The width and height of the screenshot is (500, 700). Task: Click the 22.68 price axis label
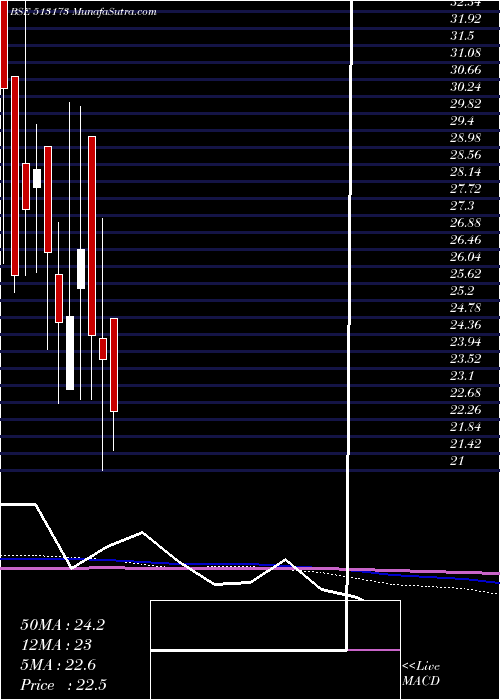coord(466,392)
